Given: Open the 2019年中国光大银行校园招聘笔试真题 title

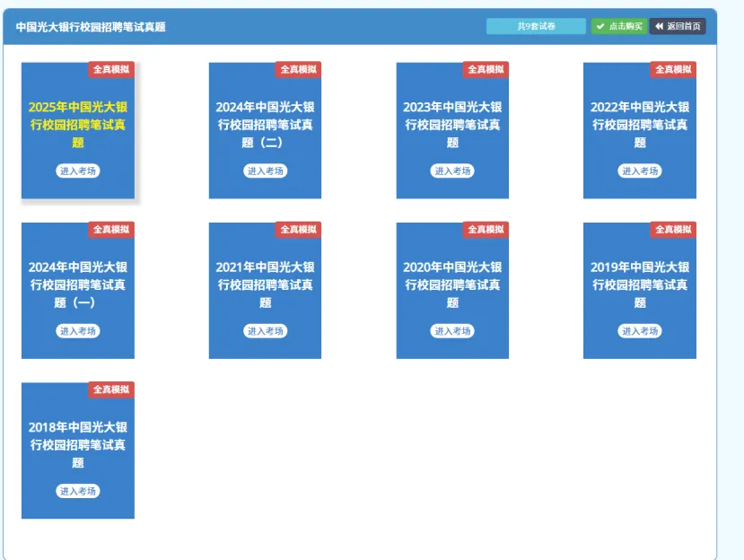Looking at the screenshot, I should 640,284.
